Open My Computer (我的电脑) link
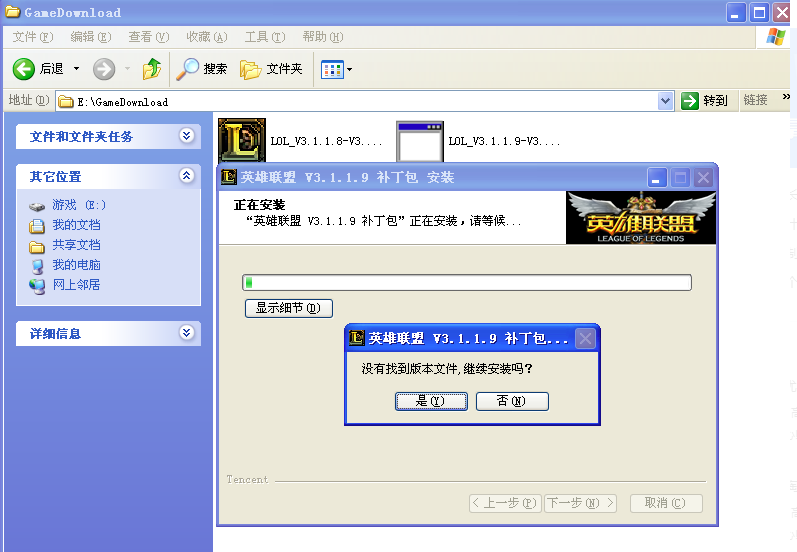This screenshot has height=552, width=797. tap(76, 265)
